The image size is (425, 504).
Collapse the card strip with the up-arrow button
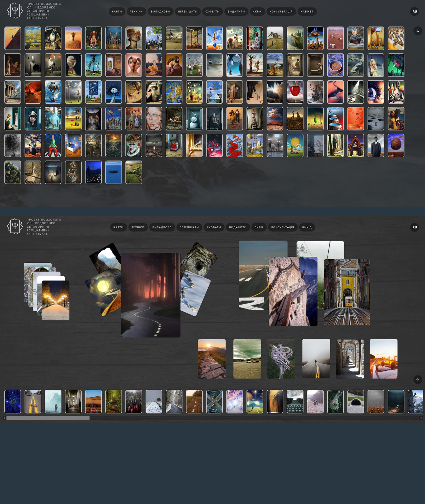[418, 380]
